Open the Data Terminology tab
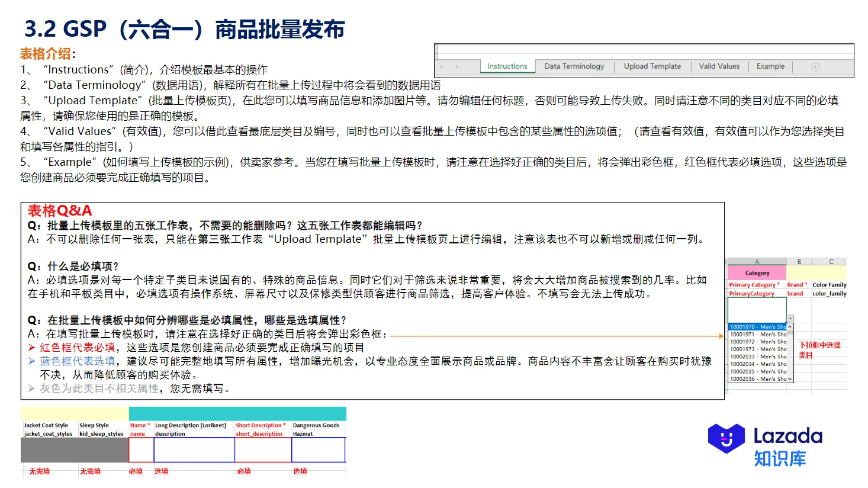This screenshot has height=488, width=868. [574, 66]
